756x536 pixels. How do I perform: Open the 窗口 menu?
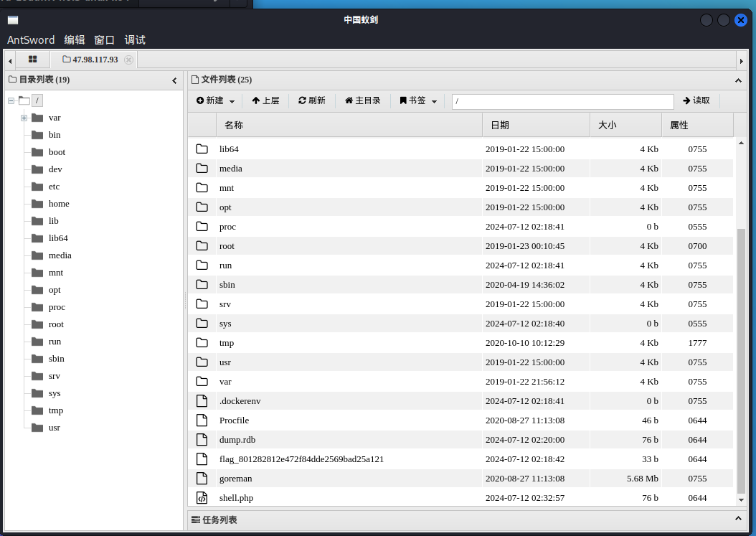pos(104,39)
